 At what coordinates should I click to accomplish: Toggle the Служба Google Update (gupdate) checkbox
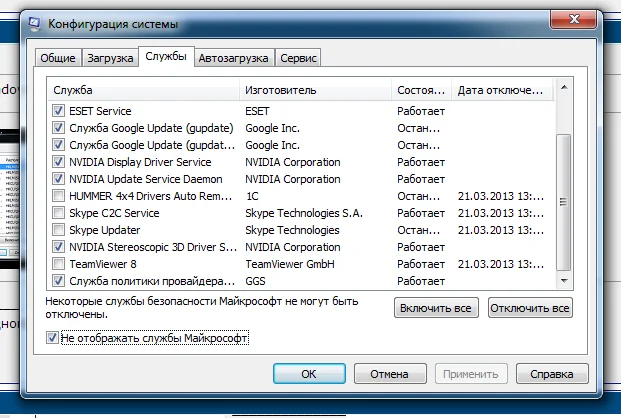[x=58, y=128]
